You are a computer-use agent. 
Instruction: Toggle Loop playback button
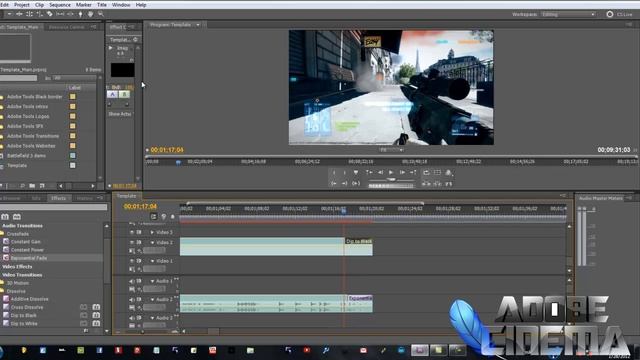[426, 173]
